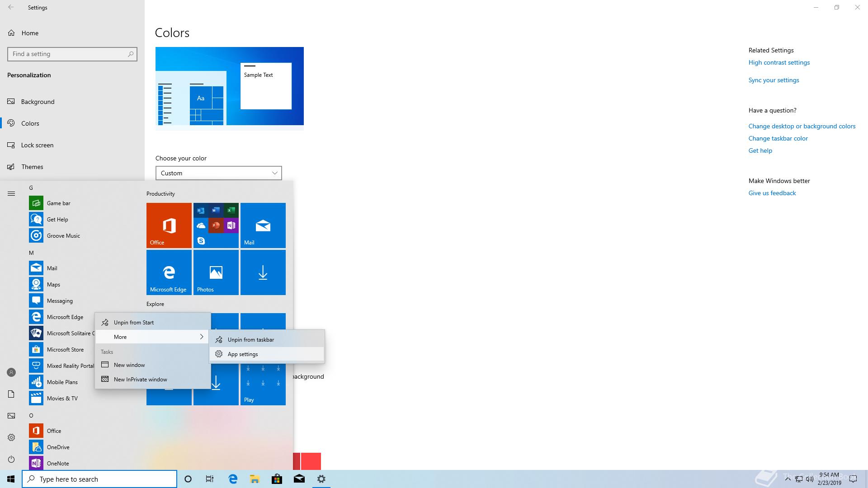Click the Colors preview thumbnail
This screenshot has height=488, width=868.
coord(230,89)
